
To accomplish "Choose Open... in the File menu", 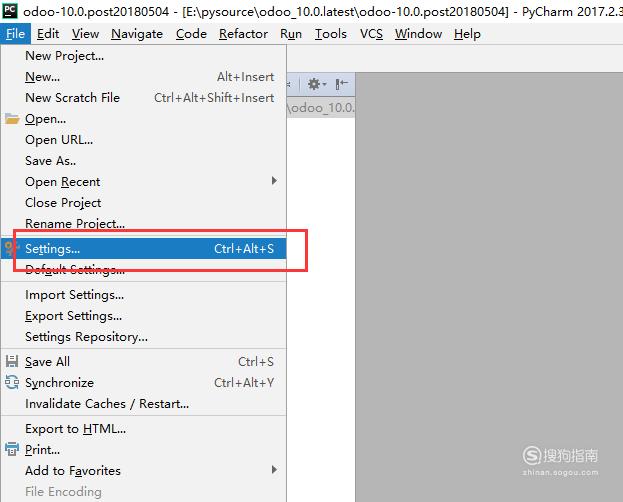I will pos(143,119).
